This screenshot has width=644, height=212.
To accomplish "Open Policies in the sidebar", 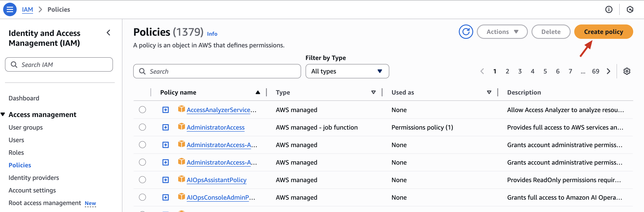I will [x=20, y=165].
